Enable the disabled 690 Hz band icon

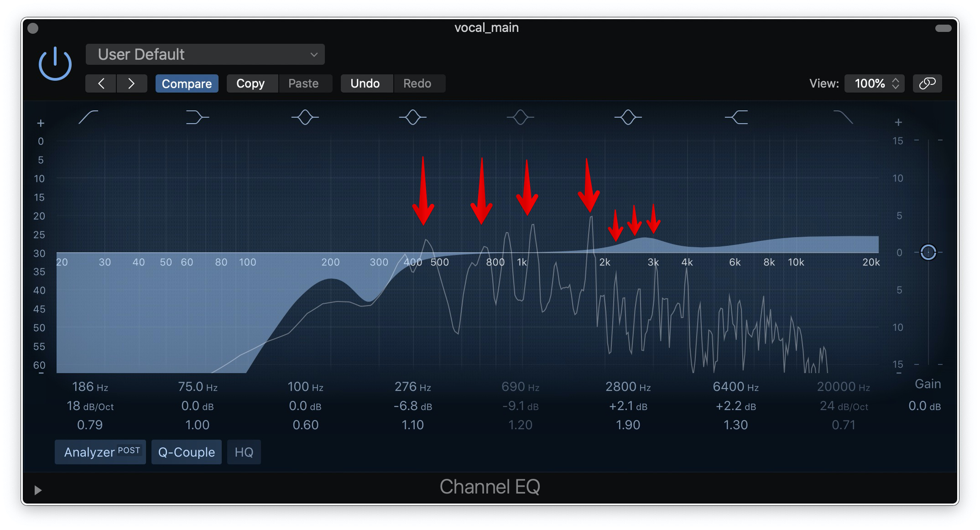click(x=520, y=117)
